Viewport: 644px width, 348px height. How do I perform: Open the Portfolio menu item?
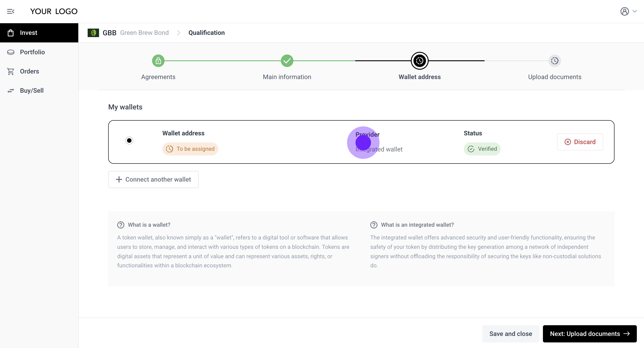pos(32,52)
